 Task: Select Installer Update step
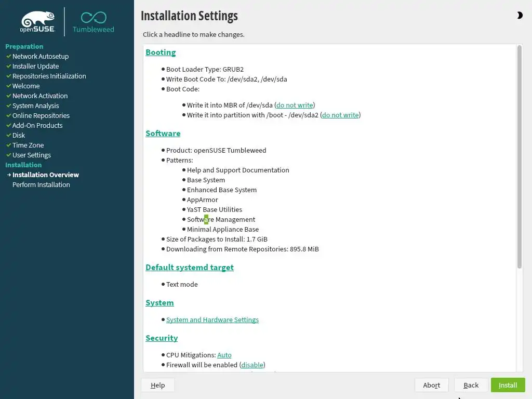click(x=36, y=66)
